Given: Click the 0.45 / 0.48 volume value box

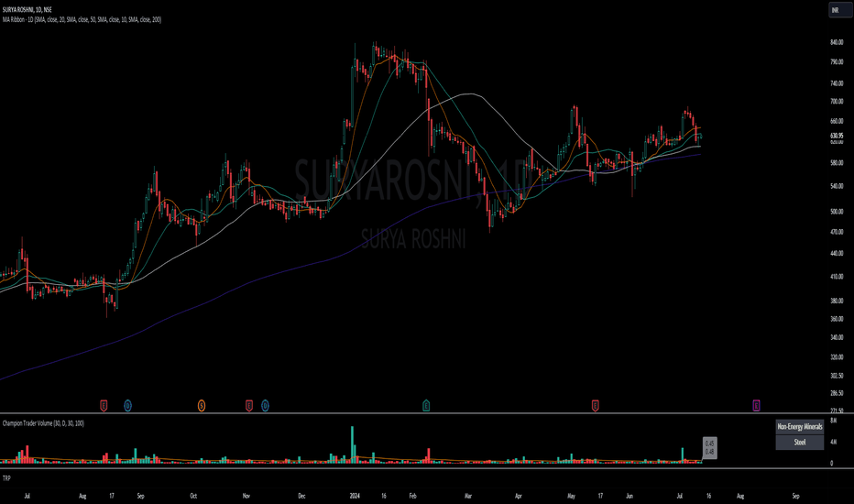Looking at the screenshot, I should point(709,448).
